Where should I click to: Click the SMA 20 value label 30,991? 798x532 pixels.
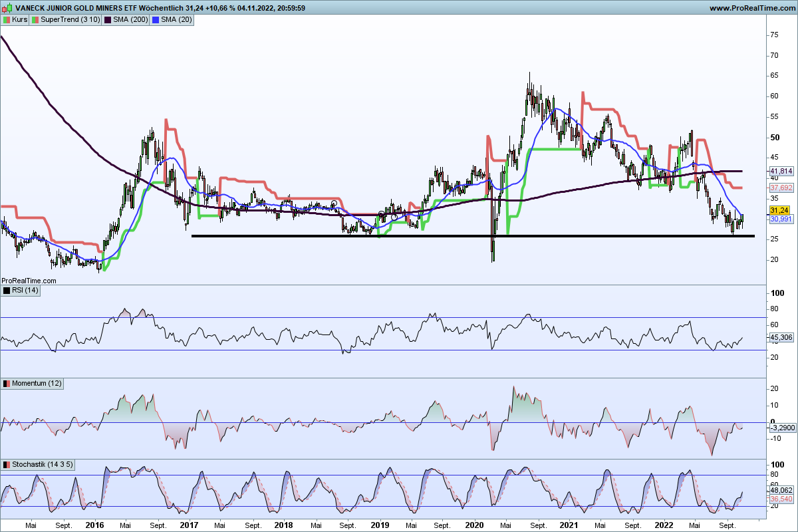tap(781, 219)
